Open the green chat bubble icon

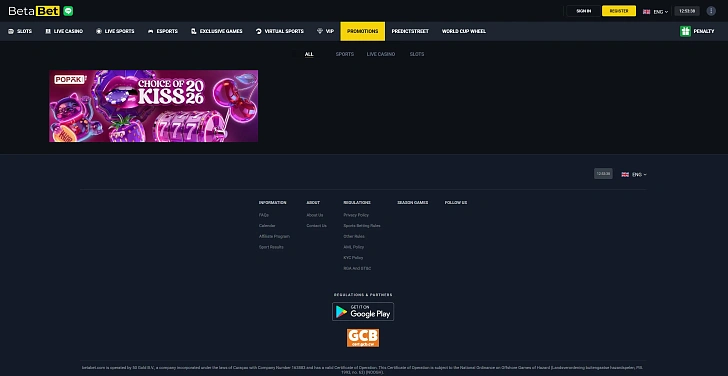tap(68, 11)
